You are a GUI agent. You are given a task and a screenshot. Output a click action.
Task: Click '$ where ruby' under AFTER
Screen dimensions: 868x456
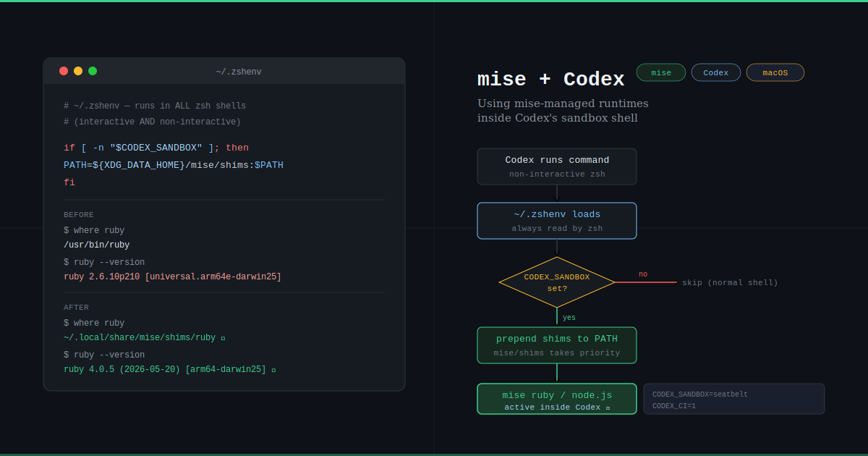(94, 323)
